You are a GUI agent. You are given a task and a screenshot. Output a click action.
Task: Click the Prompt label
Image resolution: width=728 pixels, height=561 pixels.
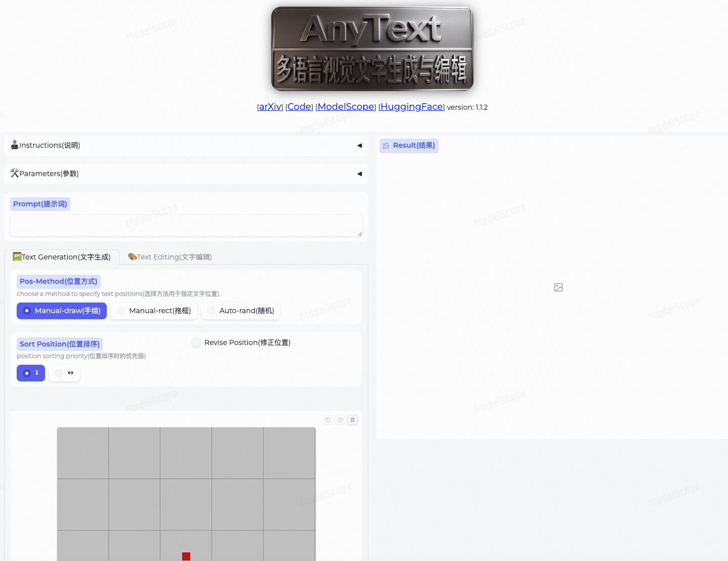(x=40, y=204)
